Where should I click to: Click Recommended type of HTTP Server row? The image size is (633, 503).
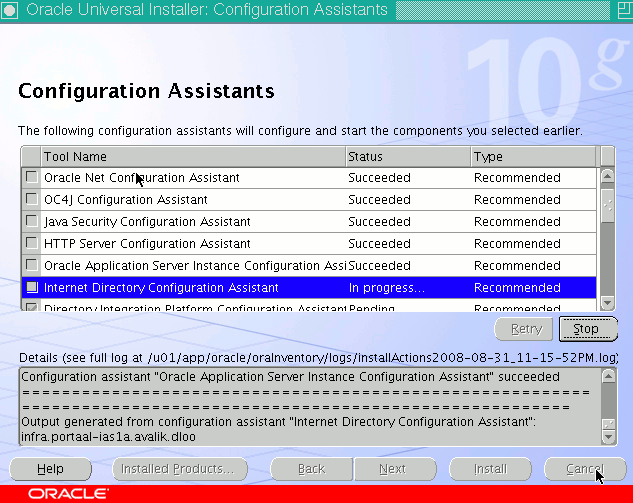pyautogui.click(x=533, y=243)
